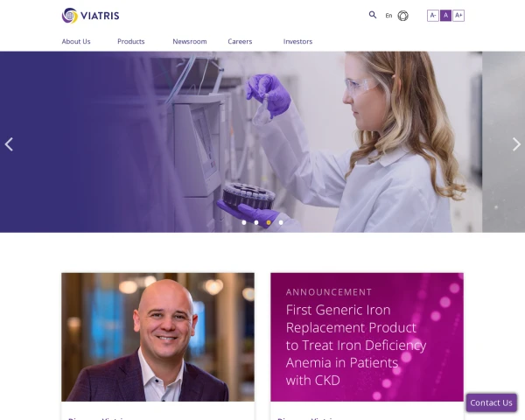525x420 pixels.
Task: Open the search magnifier icon
Action: pyautogui.click(x=373, y=15)
